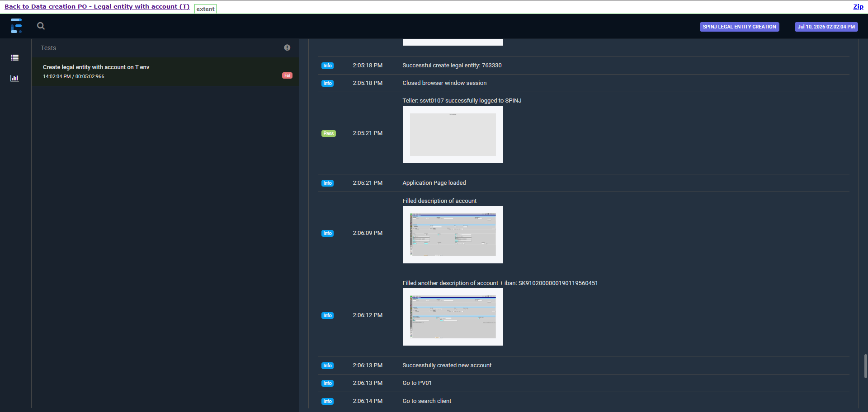Click the extent image label
The width and height of the screenshot is (868, 412).
coord(205,9)
